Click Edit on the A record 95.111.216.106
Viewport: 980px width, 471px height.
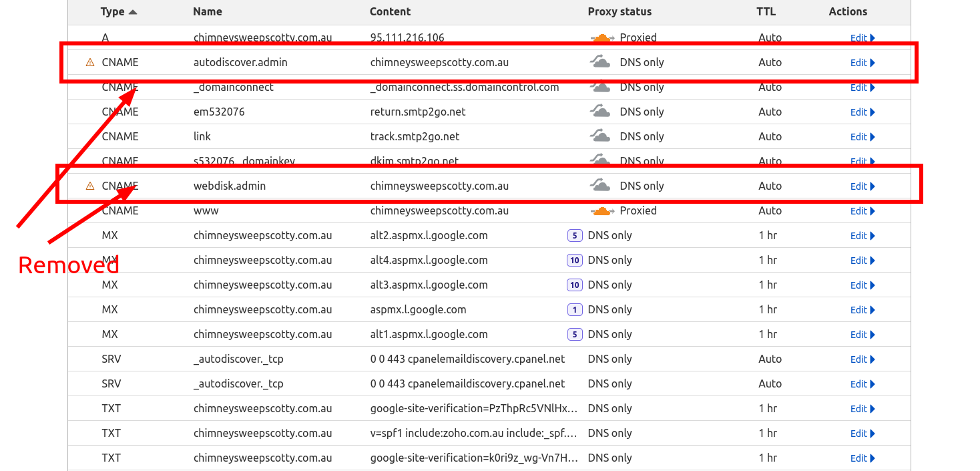point(863,38)
